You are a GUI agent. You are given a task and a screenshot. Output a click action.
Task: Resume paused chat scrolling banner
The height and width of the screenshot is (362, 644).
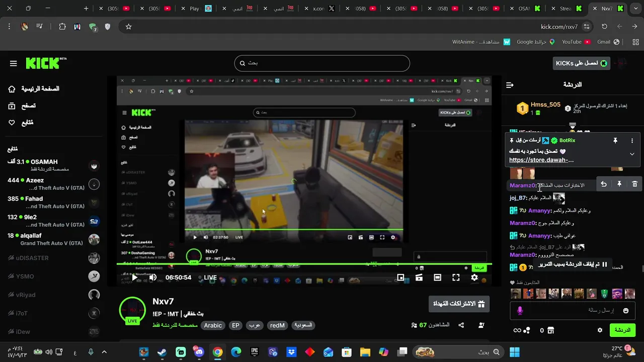coord(573,264)
